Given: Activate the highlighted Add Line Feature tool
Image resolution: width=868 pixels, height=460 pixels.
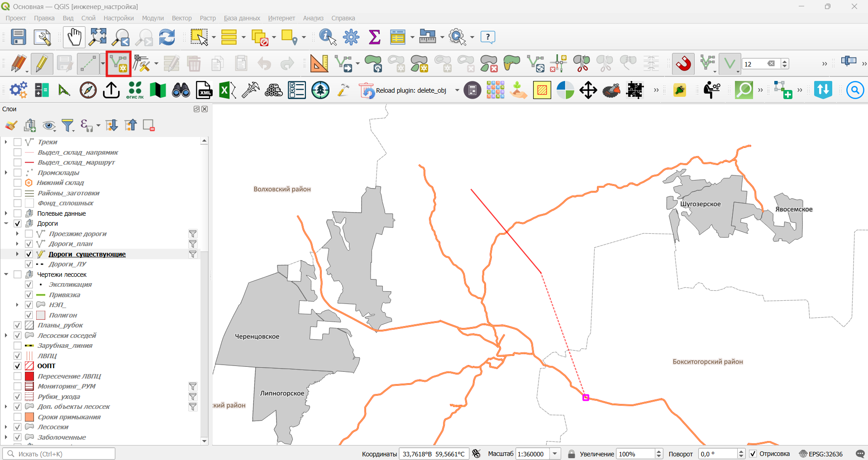Looking at the screenshot, I should pyautogui.click(x=119, y=64).
